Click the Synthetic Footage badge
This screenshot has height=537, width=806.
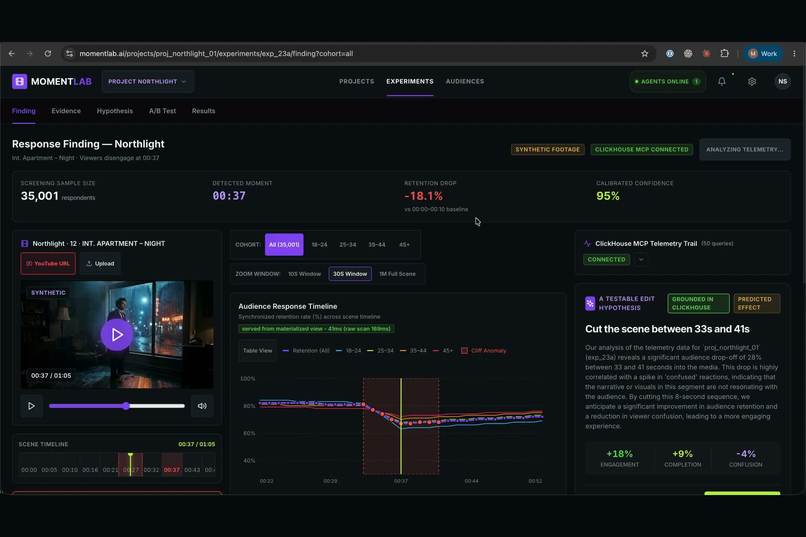(x=547, y=149)
